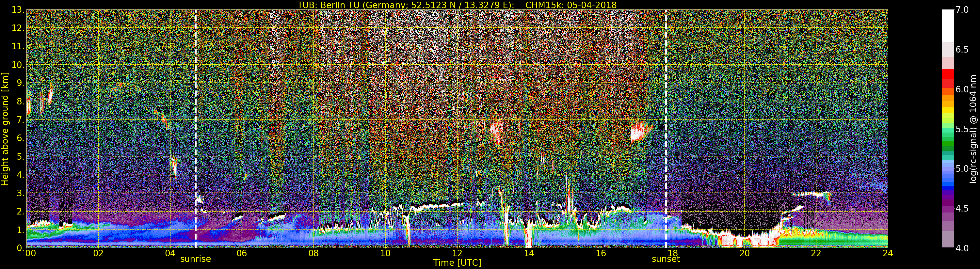This screenshot has width=980, height=269.
Task: Select the 'Height above ground [km]' axis label
Action: 5,129
